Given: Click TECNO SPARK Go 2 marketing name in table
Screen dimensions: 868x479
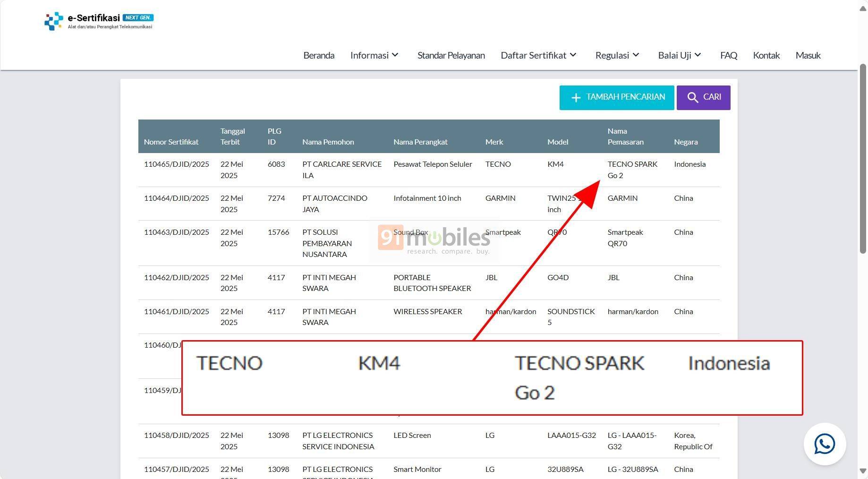Looking at the screenshot, I should pyautogui.click(x=632, y=170).
